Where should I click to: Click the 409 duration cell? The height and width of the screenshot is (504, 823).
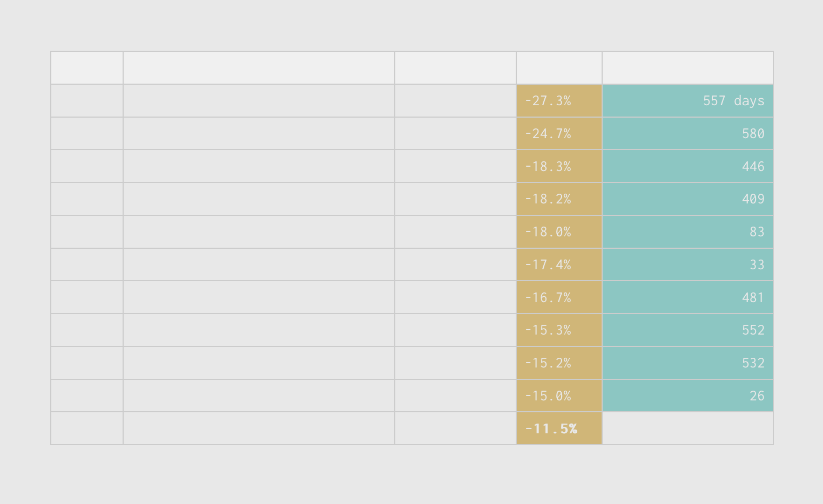pyautogui.click(x=687, y=199)
